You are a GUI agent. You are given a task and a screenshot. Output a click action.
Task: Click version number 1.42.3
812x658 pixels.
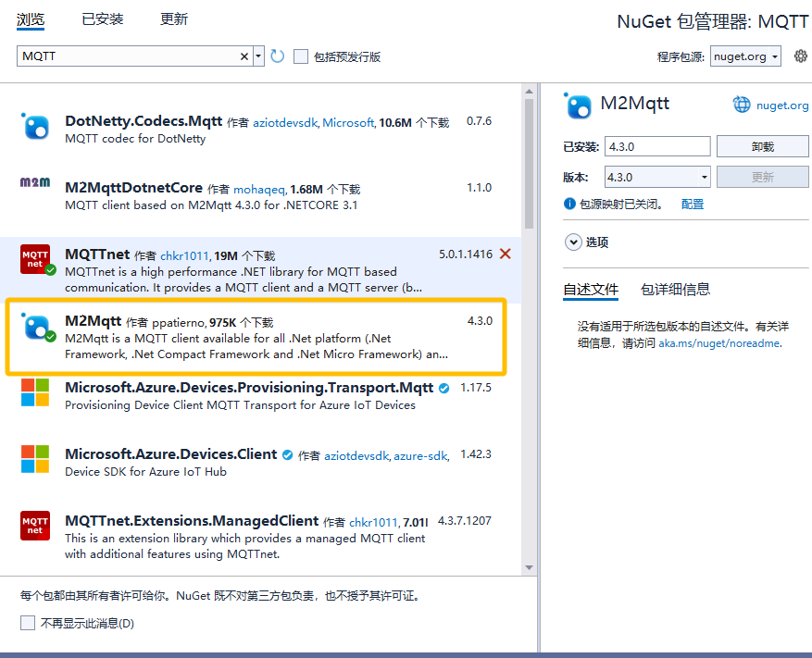(476, 454)
